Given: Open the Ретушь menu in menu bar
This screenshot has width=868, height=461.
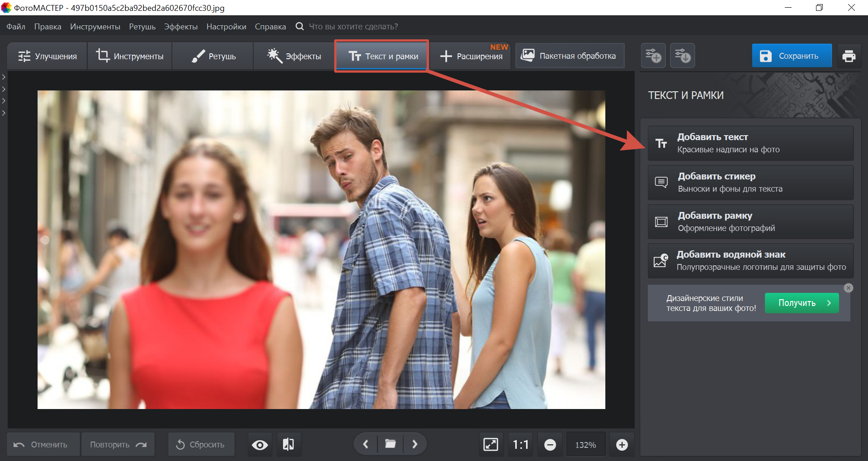Looking at the screenshot, I should pyautogui.click(x=142, y=27).
